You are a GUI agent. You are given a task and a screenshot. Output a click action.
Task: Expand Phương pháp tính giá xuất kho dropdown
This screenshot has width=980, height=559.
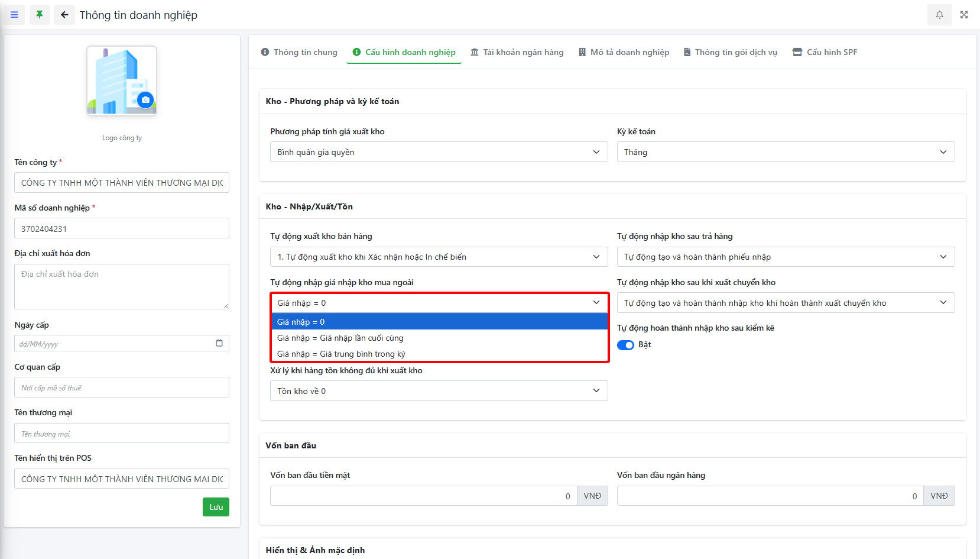pyautogui.click(x=439, y=152)
